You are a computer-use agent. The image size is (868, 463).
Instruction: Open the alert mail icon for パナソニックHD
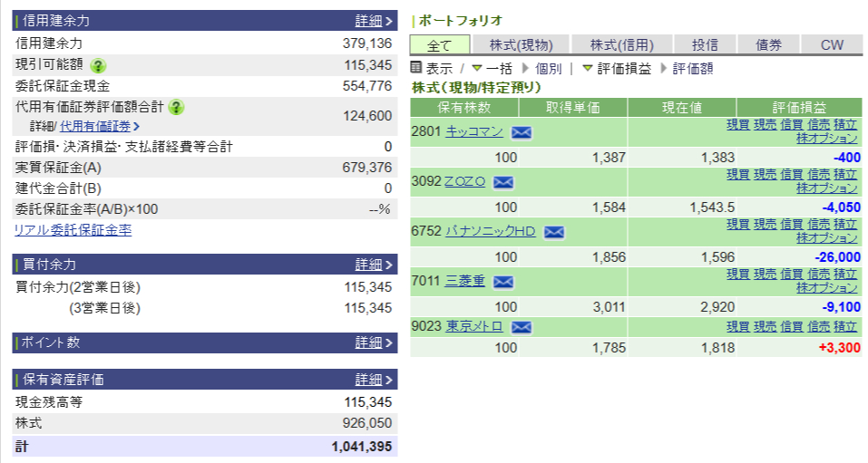[552, 232]
